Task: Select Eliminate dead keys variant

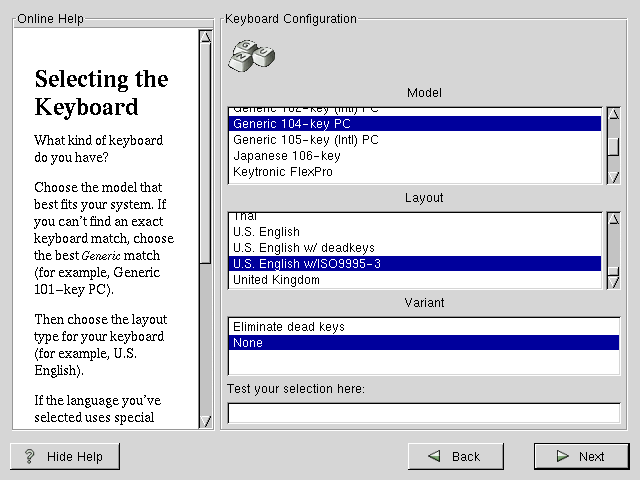Action: click(289, 327)
